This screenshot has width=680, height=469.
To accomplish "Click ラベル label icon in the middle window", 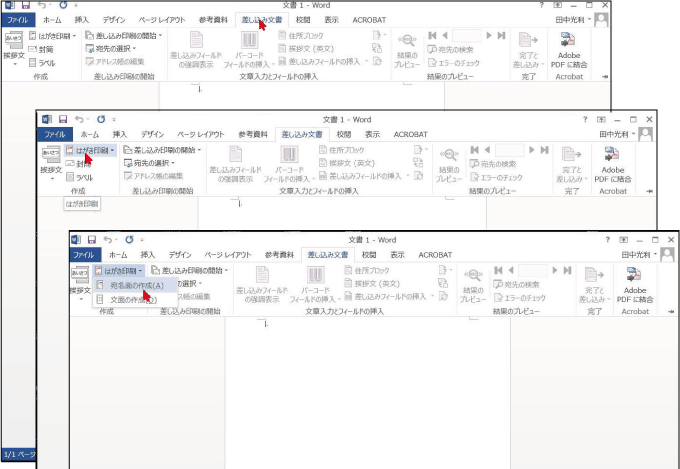I will pos(84,177).
